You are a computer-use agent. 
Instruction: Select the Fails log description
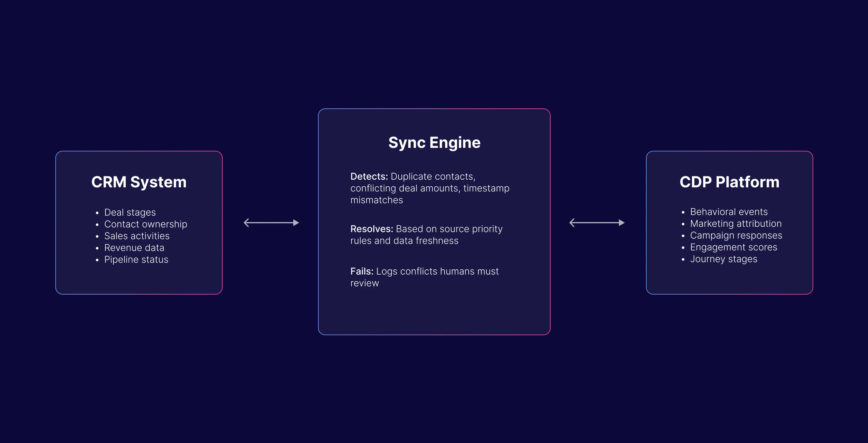tap(425, 277)
